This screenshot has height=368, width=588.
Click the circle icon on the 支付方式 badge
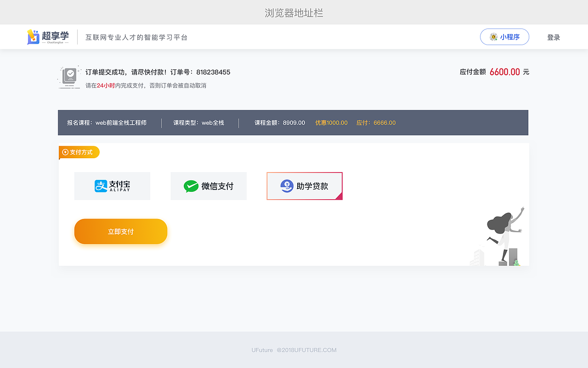[65, 152]
